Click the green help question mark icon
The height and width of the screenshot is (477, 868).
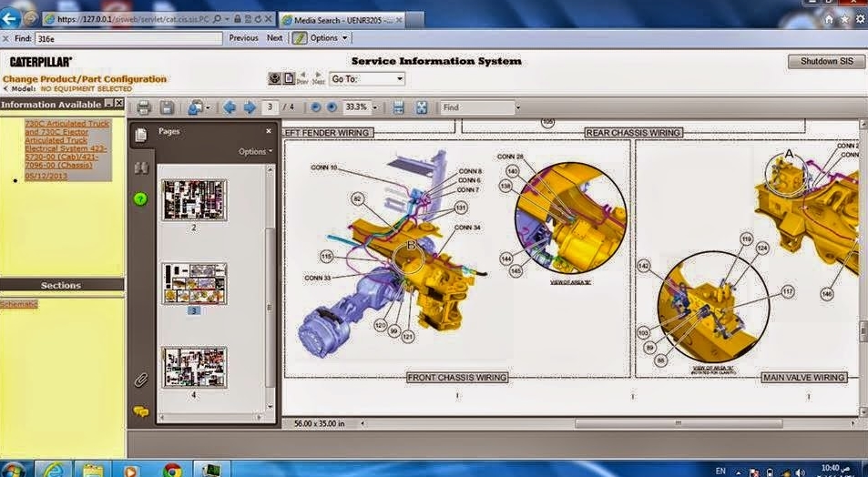click(140, 199)
